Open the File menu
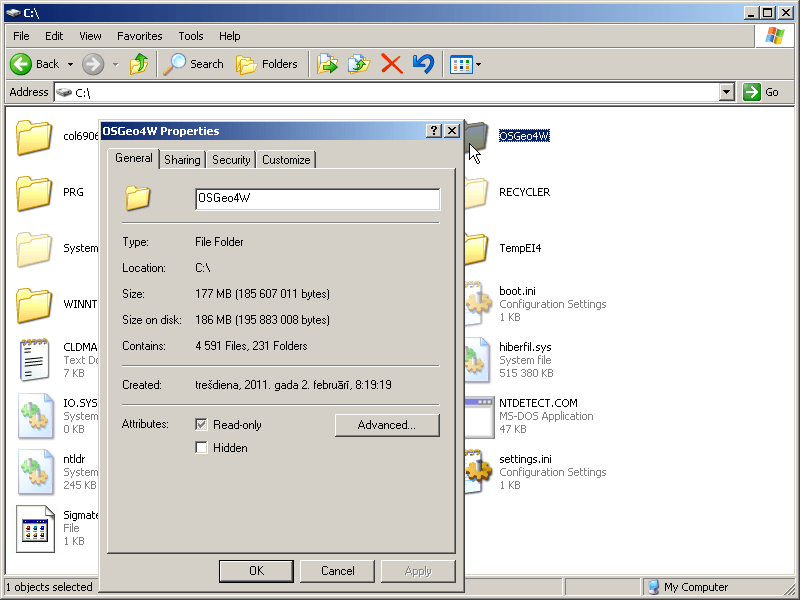 coord(21,36)
